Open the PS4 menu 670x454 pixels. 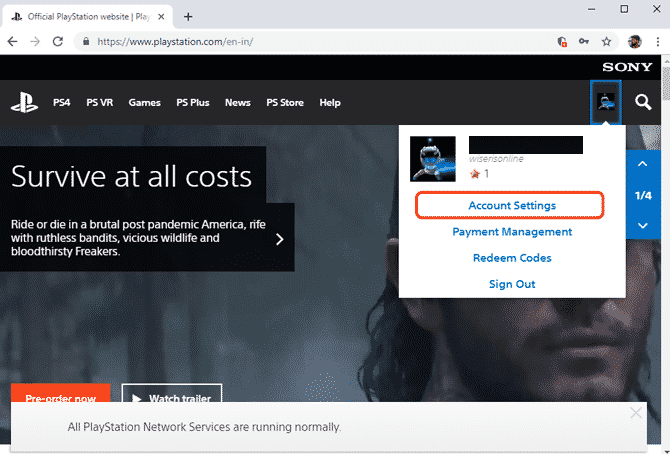[x=62, y=103]
